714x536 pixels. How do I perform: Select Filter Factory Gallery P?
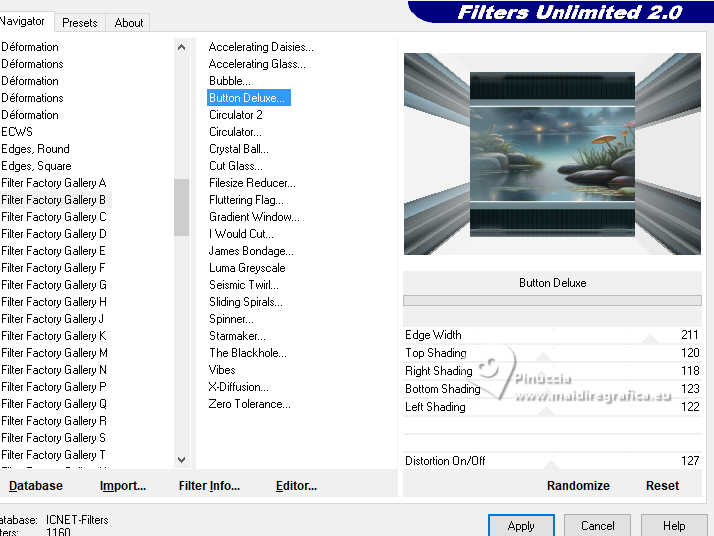54,387
